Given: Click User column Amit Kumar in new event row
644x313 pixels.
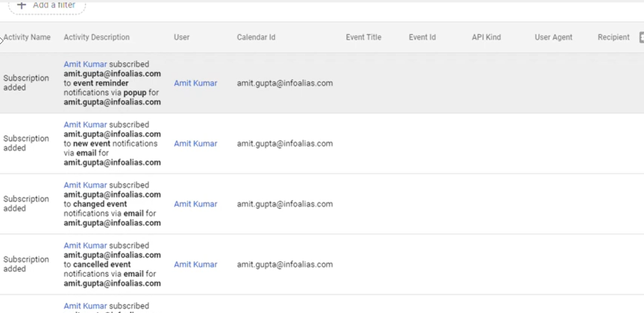Looking at the screenshot, I should click(x=196, y=143).
